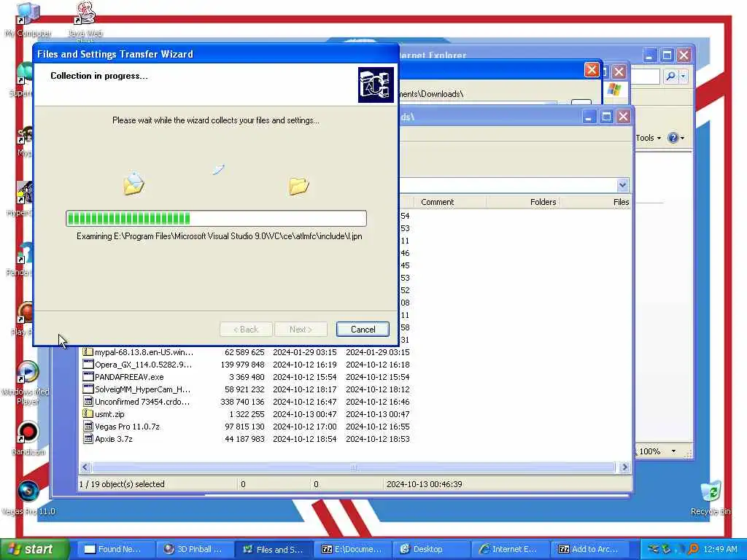Image resolution: width=747 pixels, height=560 pixels.
Task: Switch to Files and Settings taskbar item
Action: [274, 549]
